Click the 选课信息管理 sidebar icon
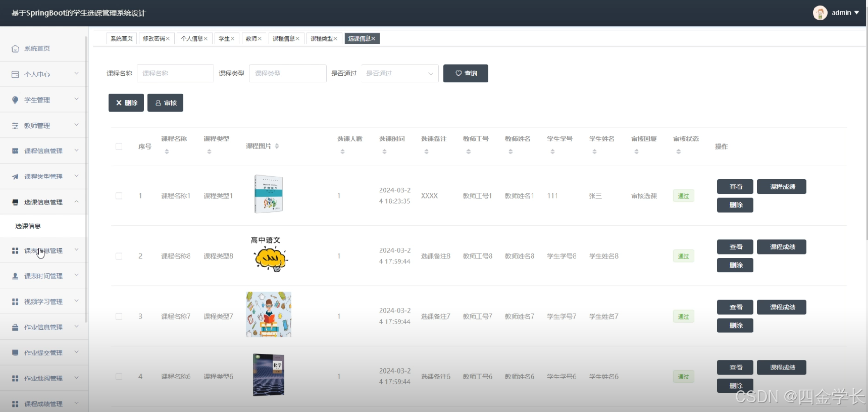 click(x=15, y=202)
